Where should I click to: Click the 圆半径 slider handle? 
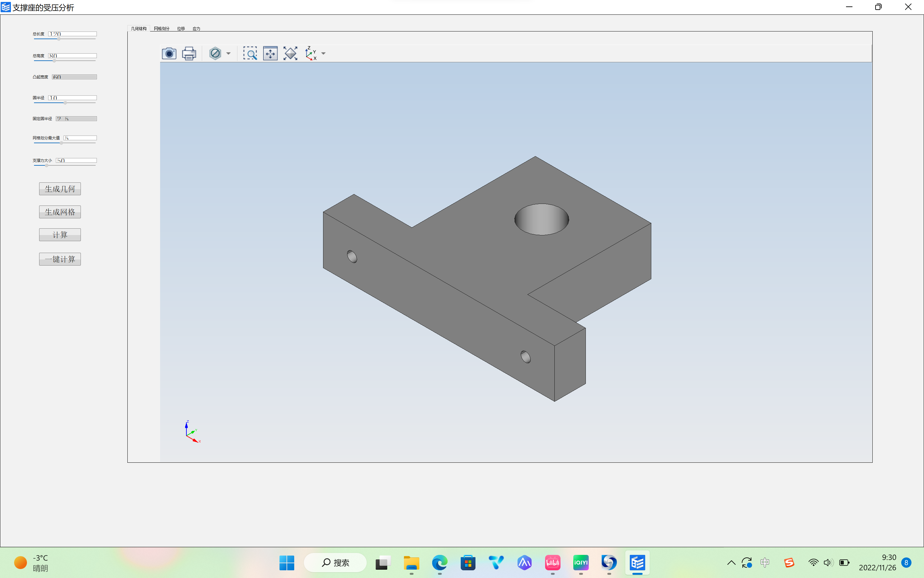point(65,103)
